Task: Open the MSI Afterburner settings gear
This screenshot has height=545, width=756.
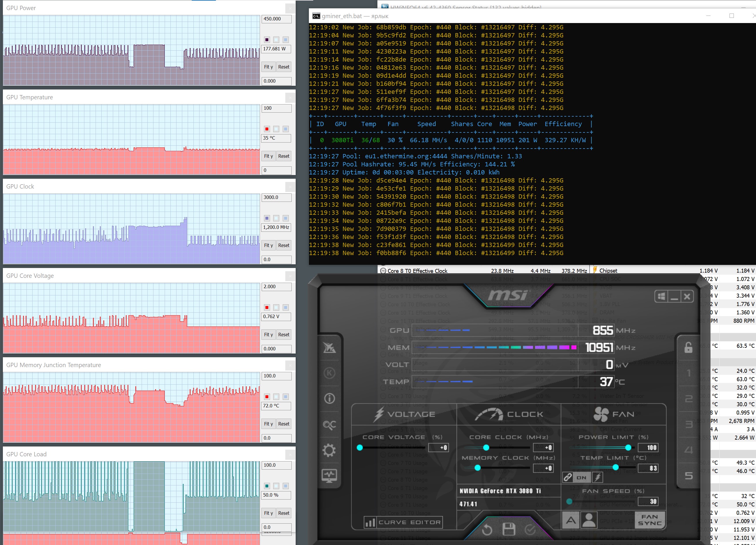Action: tap(329, 450)
